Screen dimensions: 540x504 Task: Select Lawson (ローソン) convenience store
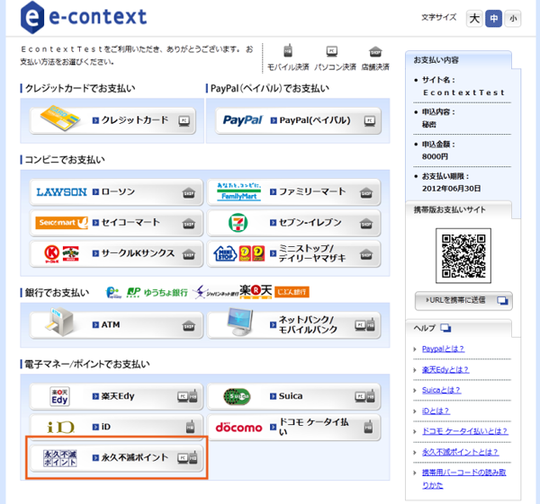click(x=116, y=192)
